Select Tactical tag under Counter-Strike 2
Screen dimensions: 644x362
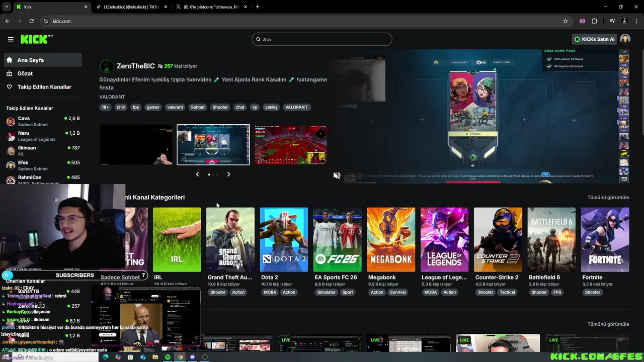[x=507, y=292]
